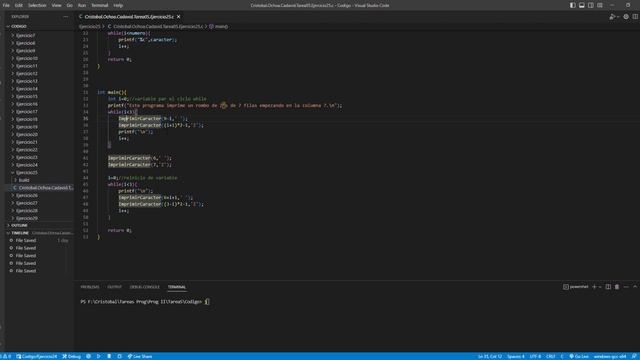Expand the OUTLINE section

[39, 225]
